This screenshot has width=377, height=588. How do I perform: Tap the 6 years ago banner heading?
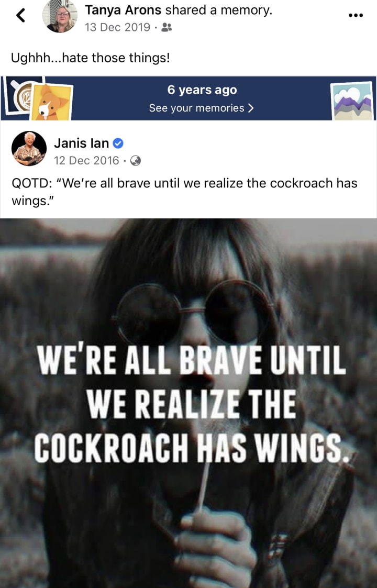pos(202,90)
